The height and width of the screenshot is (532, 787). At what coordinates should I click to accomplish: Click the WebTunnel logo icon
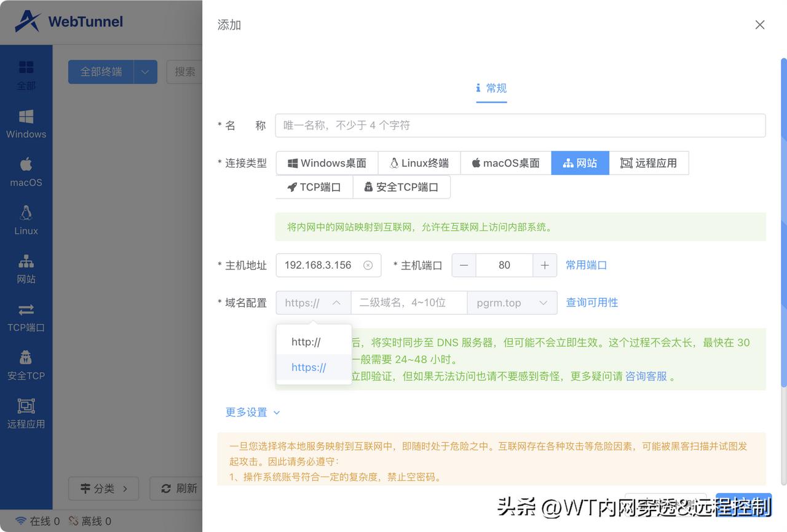(x=27, y=21)
